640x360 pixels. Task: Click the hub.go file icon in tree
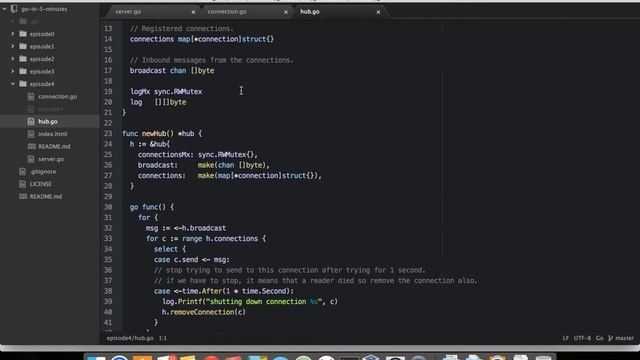tap(31, 122)
